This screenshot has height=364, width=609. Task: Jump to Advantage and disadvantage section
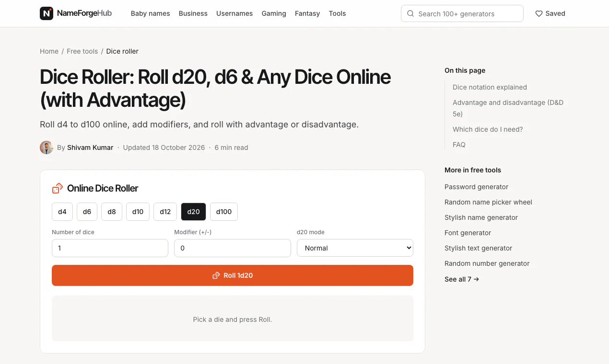click(x=508, y=108)
